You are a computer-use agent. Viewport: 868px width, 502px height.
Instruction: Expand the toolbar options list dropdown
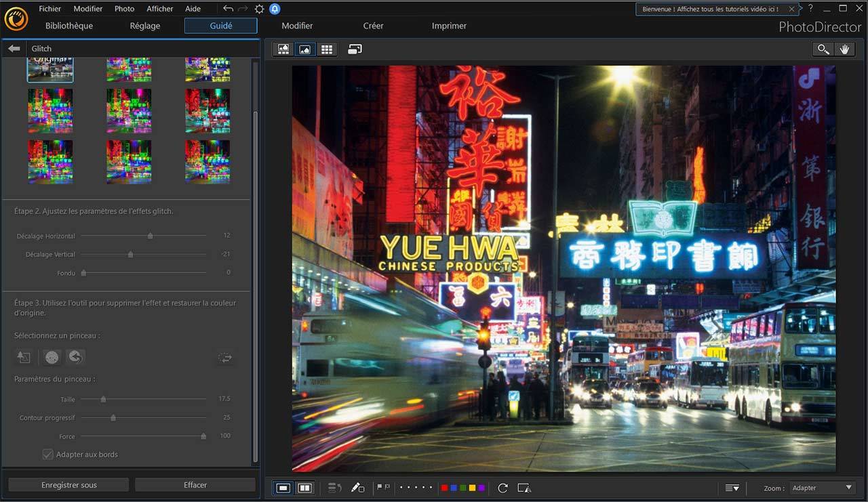coord(732,488)
